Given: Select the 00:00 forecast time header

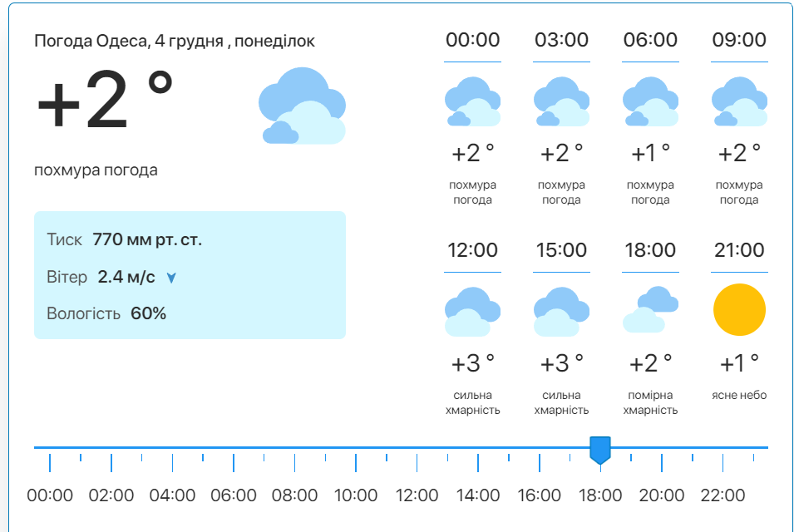Looking at the screenshot, I should [x=472, y=40].
